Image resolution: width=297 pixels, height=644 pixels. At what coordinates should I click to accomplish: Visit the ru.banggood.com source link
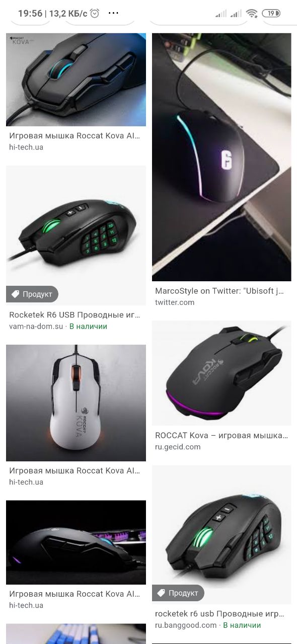pyautogui.click(x=186, y=625)
